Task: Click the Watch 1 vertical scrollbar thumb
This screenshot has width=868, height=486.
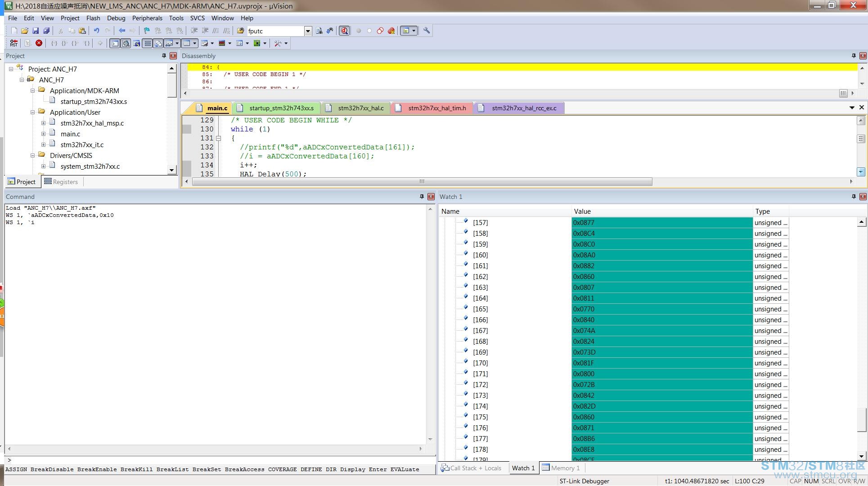Action: point(861,420)
